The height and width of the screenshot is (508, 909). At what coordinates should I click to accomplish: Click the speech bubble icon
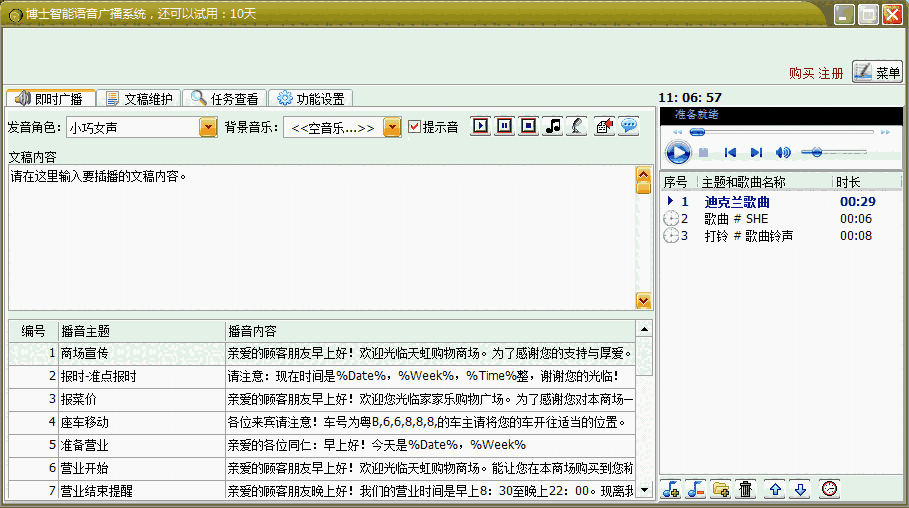[x=629, y=126]
